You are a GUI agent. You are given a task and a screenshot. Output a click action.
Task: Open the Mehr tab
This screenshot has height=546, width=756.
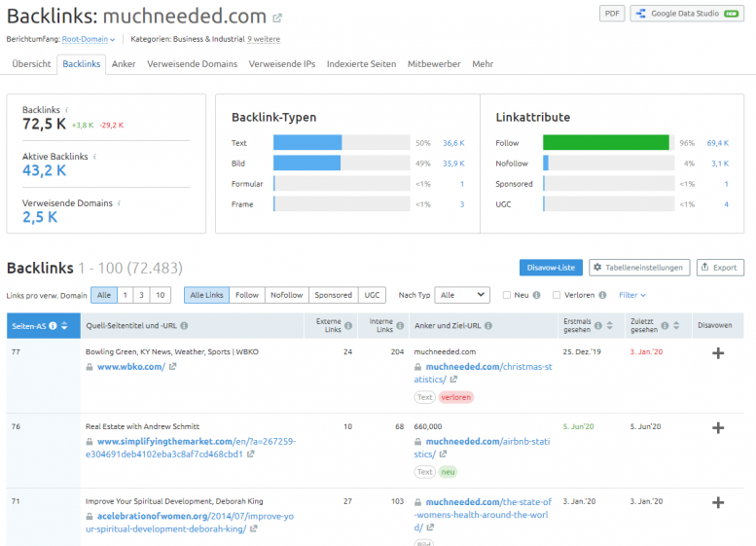483,63
